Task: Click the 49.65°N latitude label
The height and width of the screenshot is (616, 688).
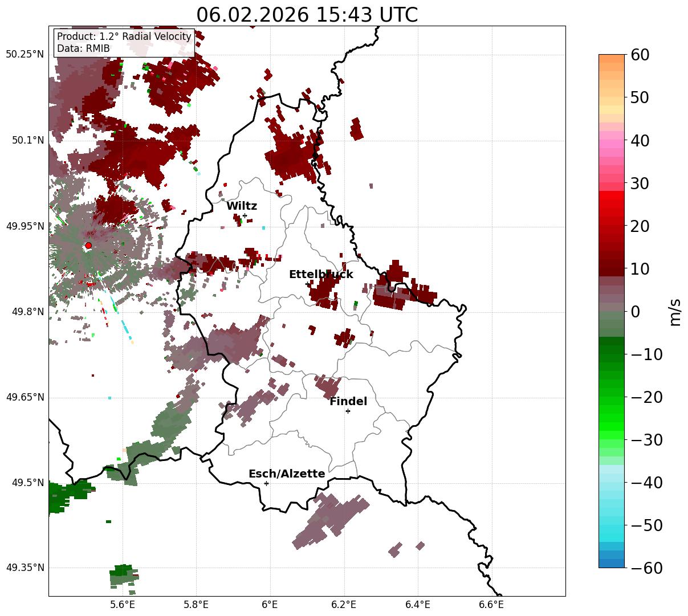Action: [x=25, y=397]
